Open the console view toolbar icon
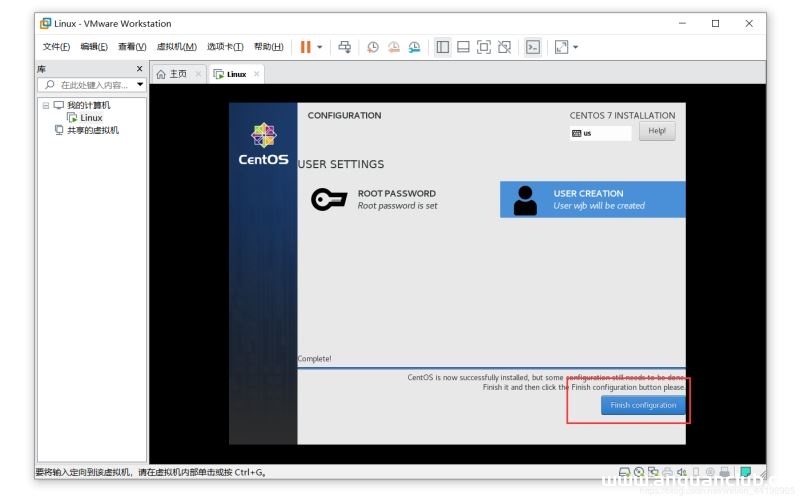 [533, 47]
